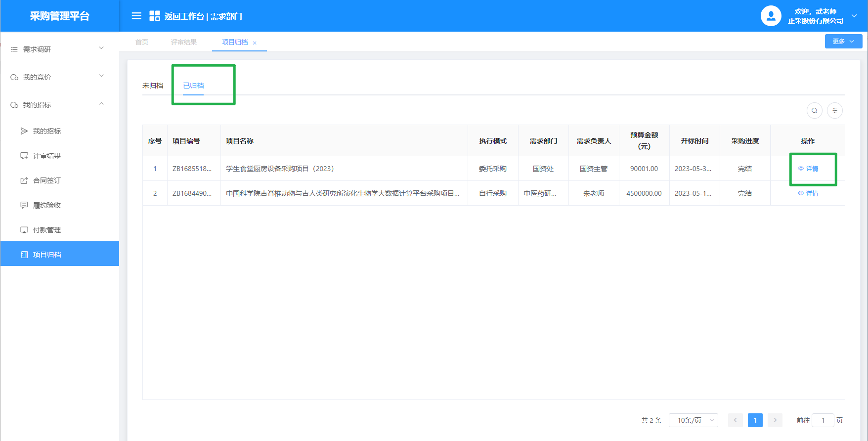Select page 1 pagination button
The image size is (868, 441).
pos(755,420)
